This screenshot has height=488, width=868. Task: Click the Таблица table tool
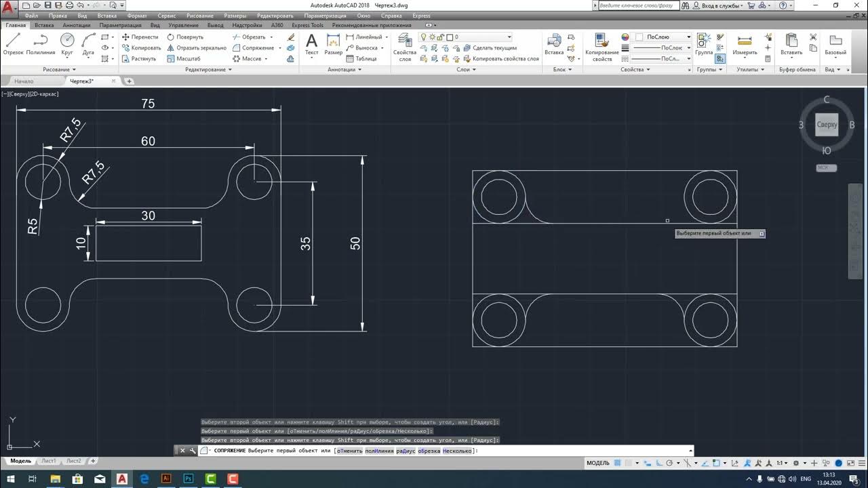coord(361,59)
